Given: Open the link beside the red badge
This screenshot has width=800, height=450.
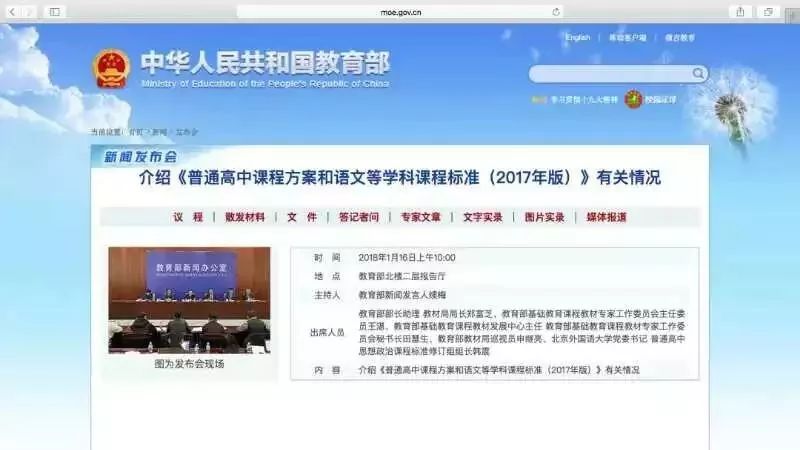Looking at the screenshot, I should coord(660,100).
